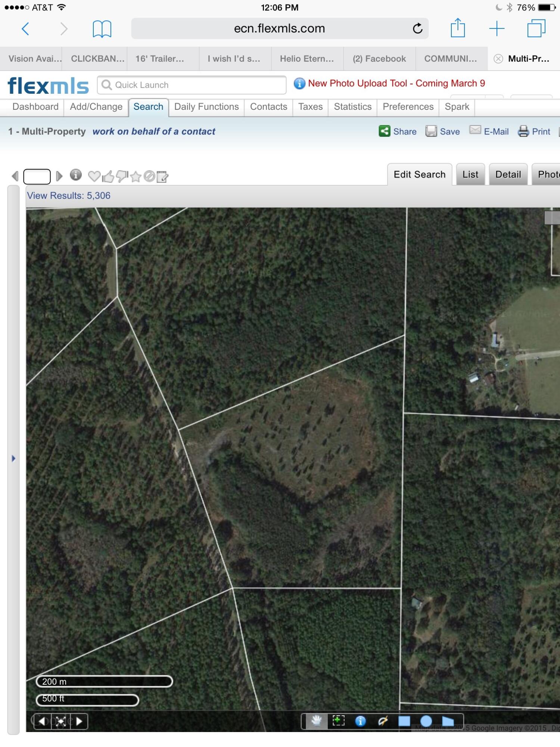Switch to the List tab
The height and width of the screenshot is (747, 560).
[x=470, y=174]
